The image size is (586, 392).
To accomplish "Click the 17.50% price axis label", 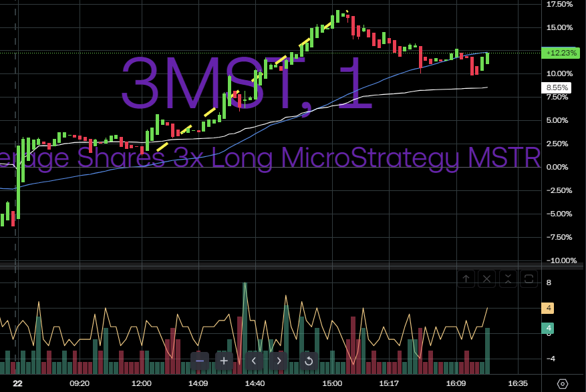I will pos(559,4).
